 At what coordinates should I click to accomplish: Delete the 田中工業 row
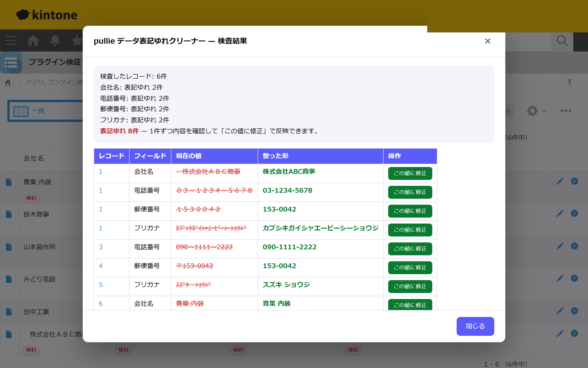coord(574,311)
